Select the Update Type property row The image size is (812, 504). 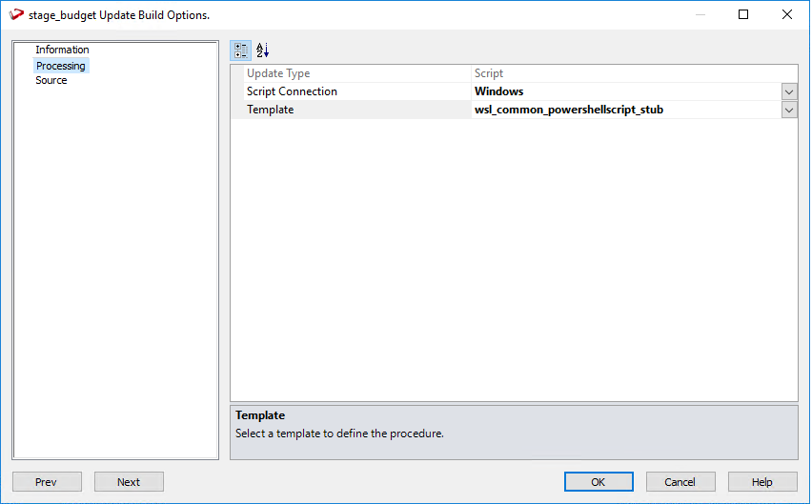278,73
